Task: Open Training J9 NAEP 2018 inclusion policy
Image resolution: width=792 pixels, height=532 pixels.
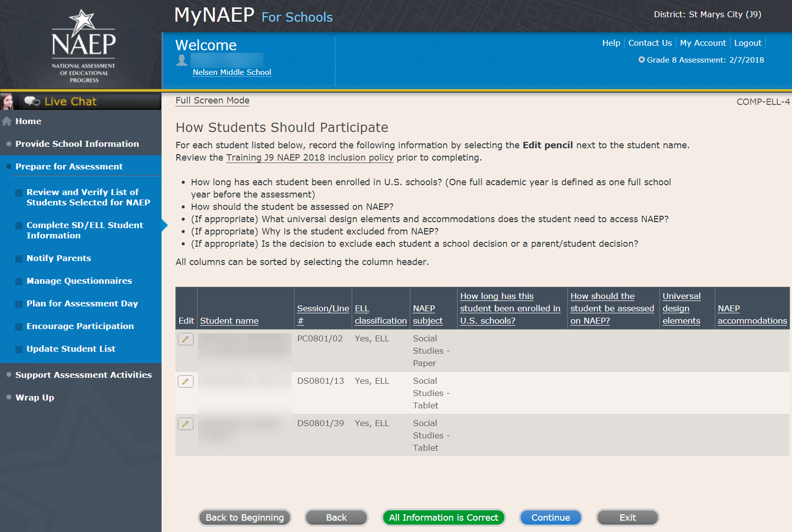Action: coord(310,158)
